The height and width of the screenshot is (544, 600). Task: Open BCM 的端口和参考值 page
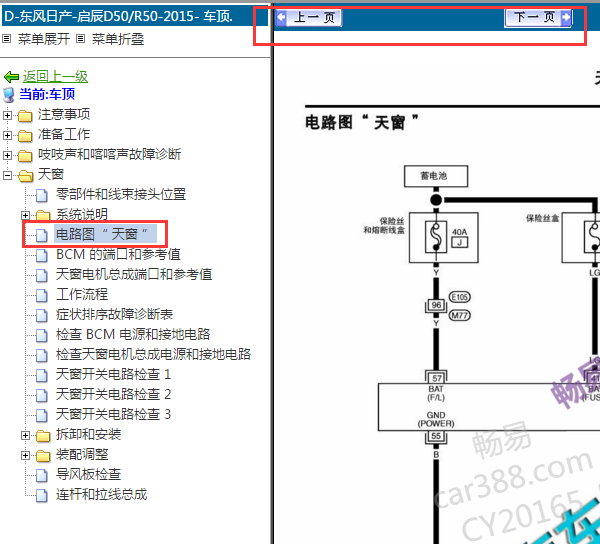118,254
